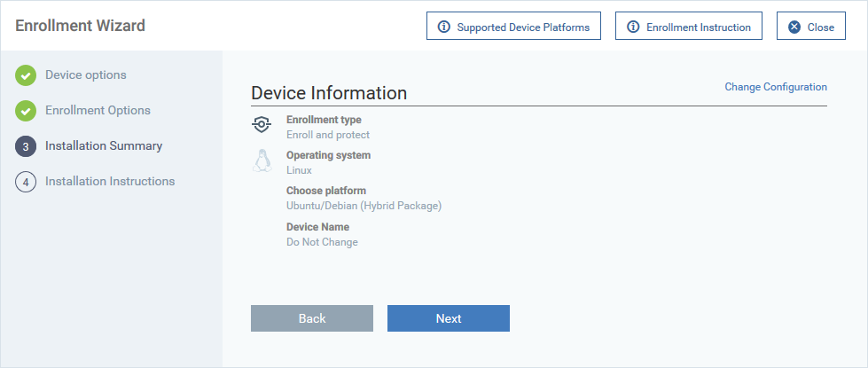Click info icon in Supported Device Platforms
The image size is (868, 368).
pos(444,27)
